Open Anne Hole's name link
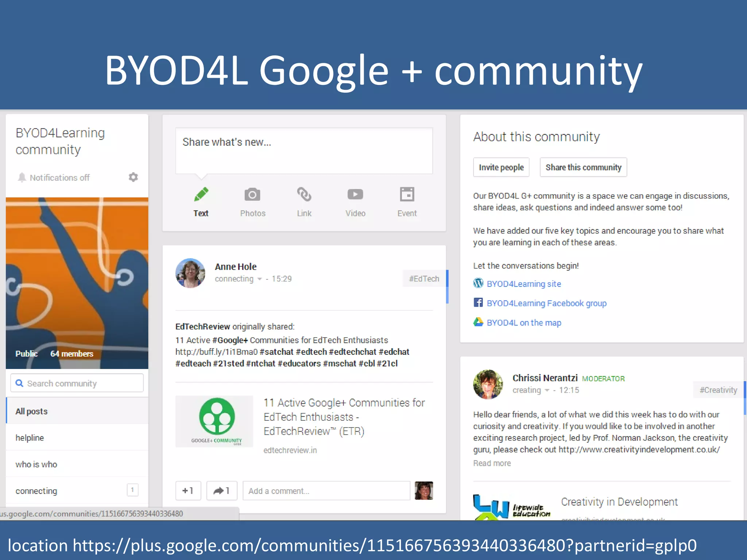The image size is (747, 560). (236, 267)
